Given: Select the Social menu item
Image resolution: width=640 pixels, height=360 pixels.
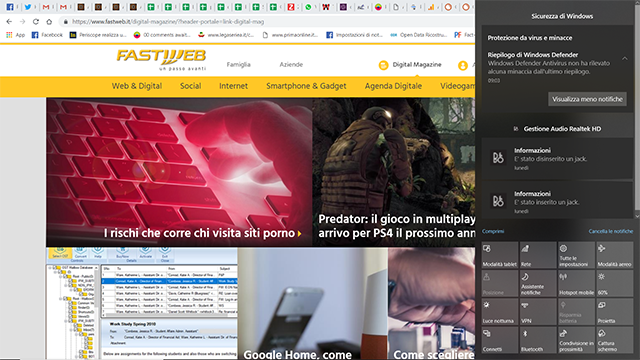Looking at the screenshot, I should [x=190, y=86].
